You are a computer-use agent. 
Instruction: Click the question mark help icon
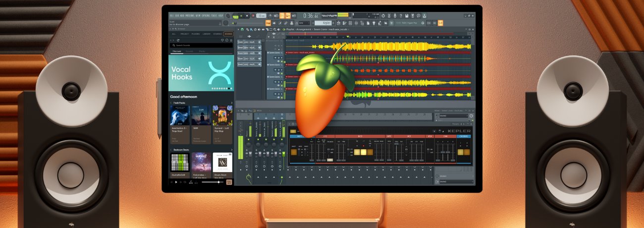tap(401, 15)
